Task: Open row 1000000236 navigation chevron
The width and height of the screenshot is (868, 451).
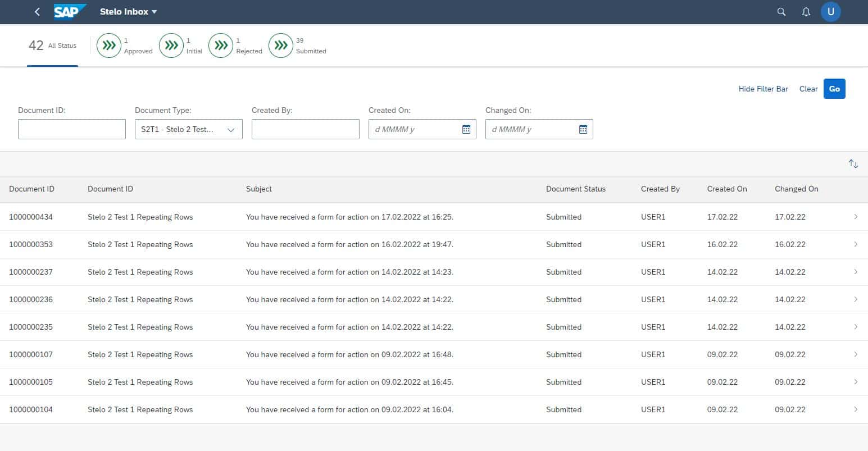Action: [x=856, y=299]
